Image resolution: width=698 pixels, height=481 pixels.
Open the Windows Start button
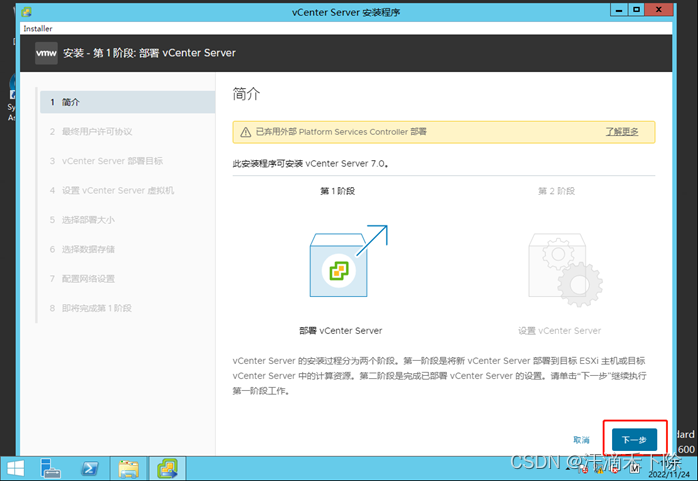click(16, 469)
